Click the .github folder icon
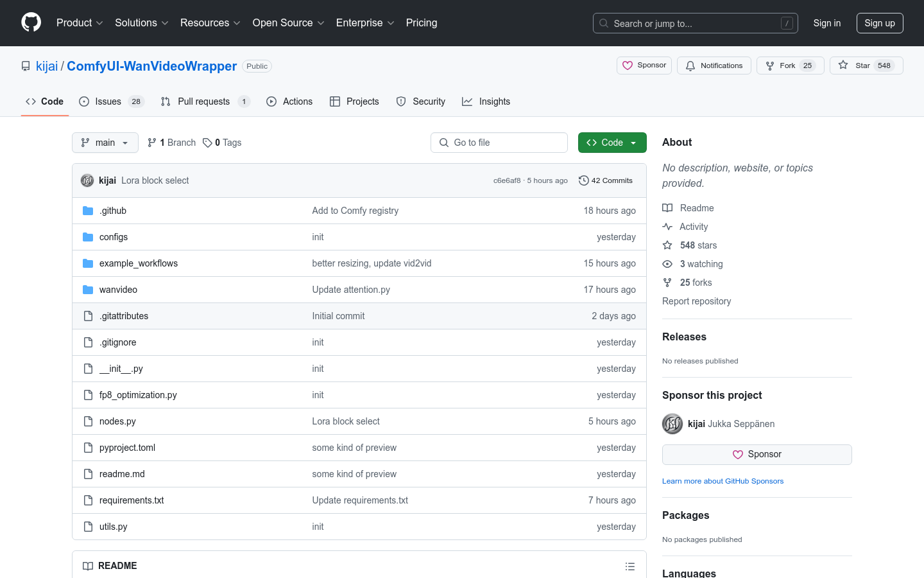Screen dimensions: 924x578 coord(88,211)
